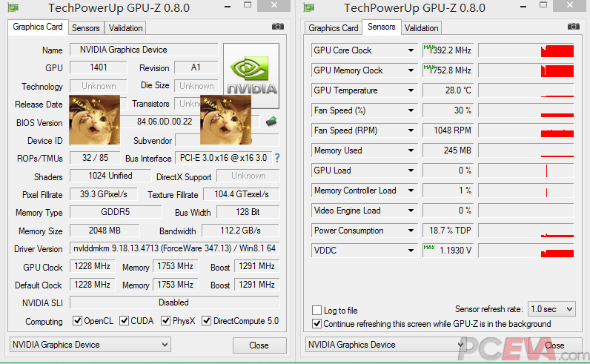Click the camera icon in the Sensors window
The height and width of the screenshot is (364, 590).
point(574,27)
